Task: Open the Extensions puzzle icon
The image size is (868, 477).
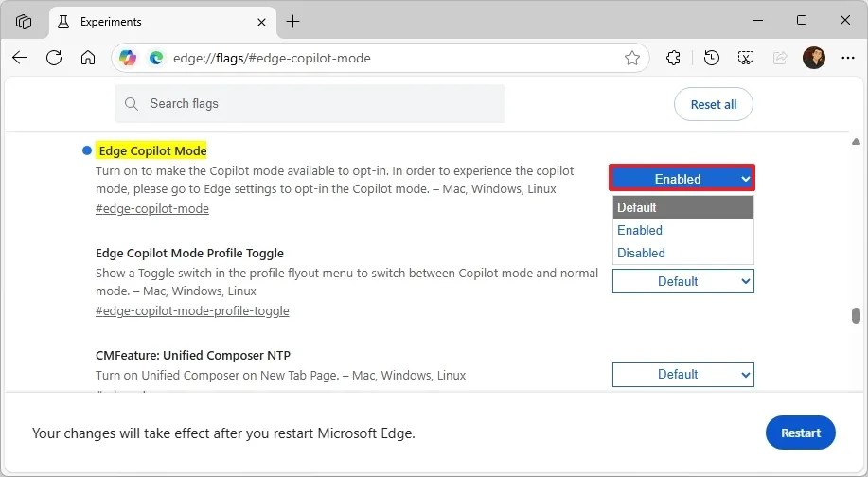Action: coord(674,58)
